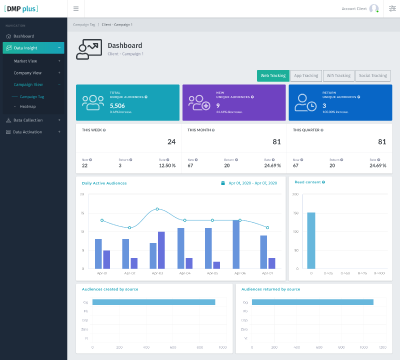Image resolution: width=400 pixels, height=360 pixels.
Task: Click the Total Unique Audiences info icon
Action: [146, 97]
